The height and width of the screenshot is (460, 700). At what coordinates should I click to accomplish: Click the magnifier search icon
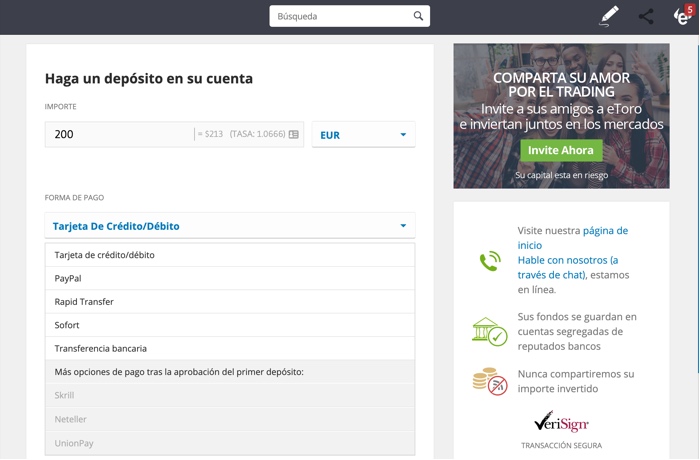pyautogui.click(x=418, y=16)
